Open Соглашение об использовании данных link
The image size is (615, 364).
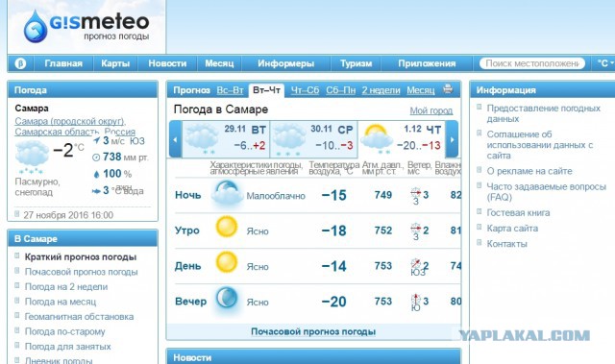coord(540,145)
